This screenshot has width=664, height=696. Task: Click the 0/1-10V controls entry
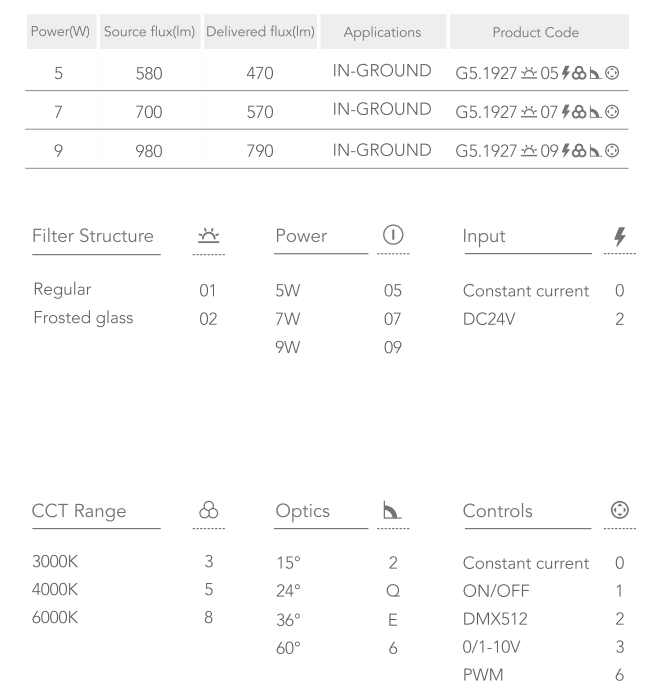[x=493, y=648]
